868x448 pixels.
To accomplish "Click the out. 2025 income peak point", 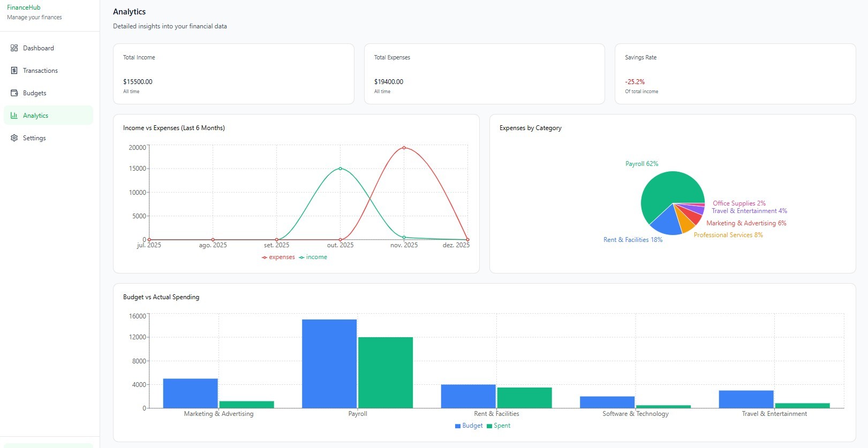I will (x=340, y=169).
